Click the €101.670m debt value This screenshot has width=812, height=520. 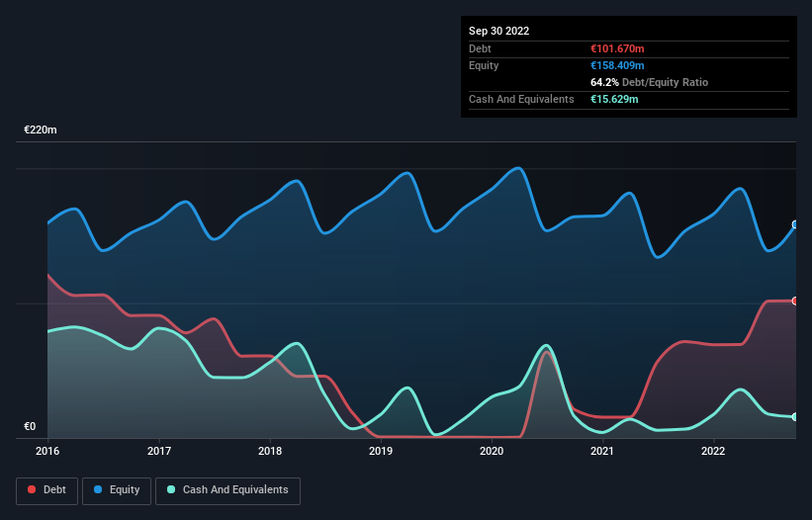[x=617, y=48]
